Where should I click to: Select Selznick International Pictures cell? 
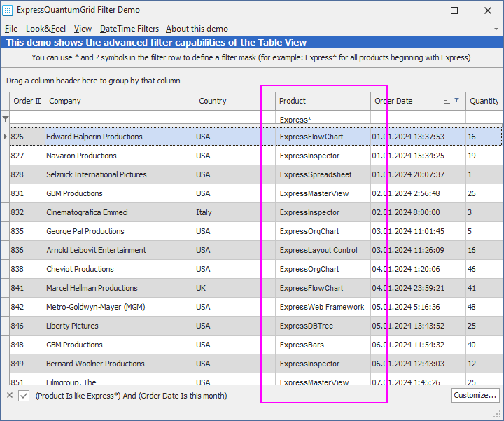pos(120,174)
